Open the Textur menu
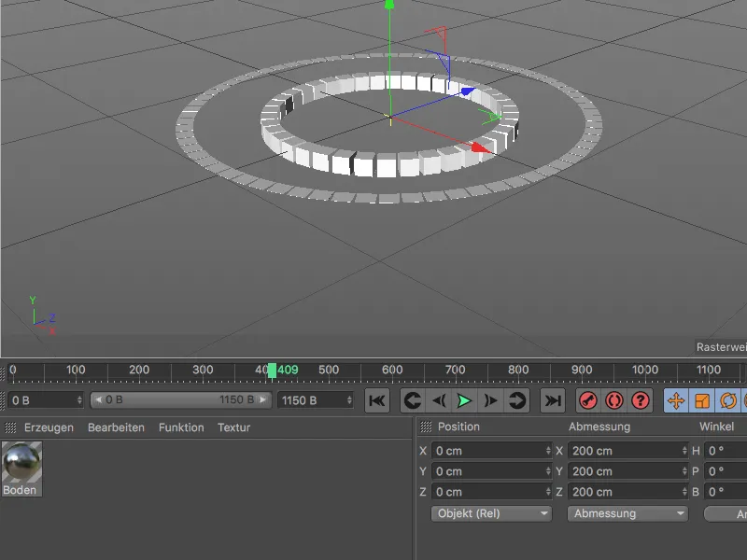The width and height of the screenshot is (747, 560). (234, 427)
